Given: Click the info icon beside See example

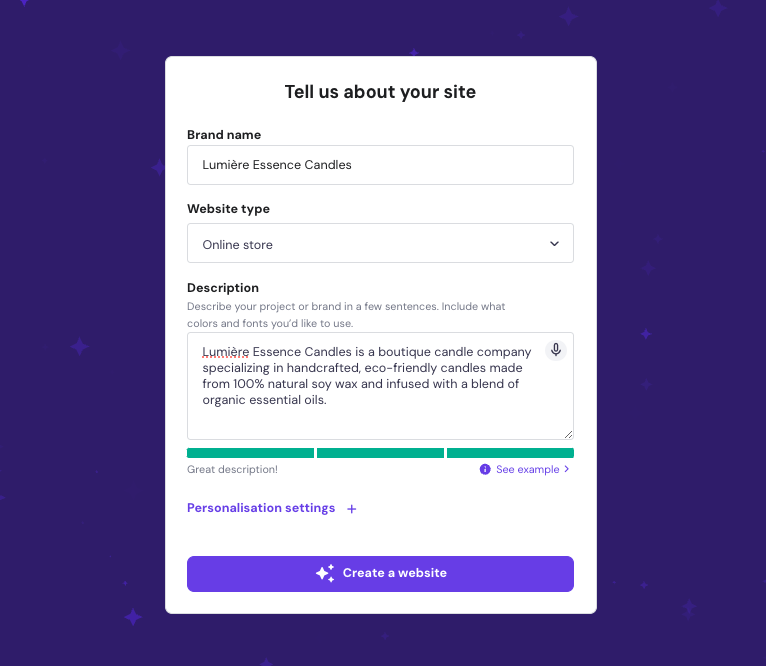Looking at the screenshot, I should (x=485, y=469).
